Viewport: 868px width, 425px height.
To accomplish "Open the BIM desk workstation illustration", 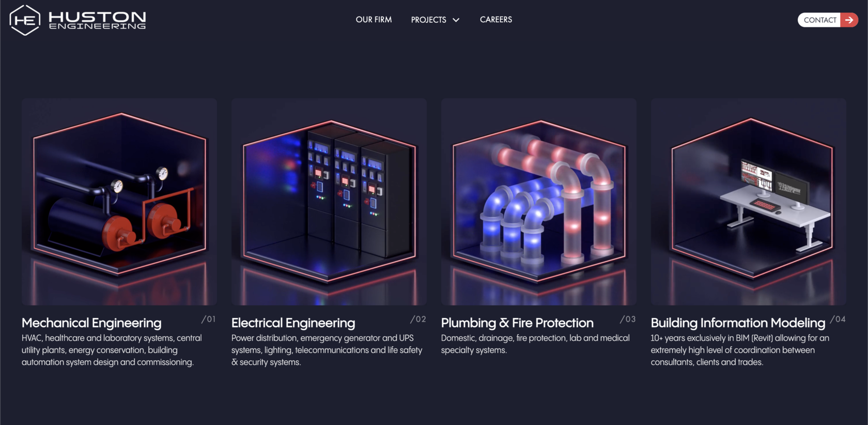I will coord(749,202).
